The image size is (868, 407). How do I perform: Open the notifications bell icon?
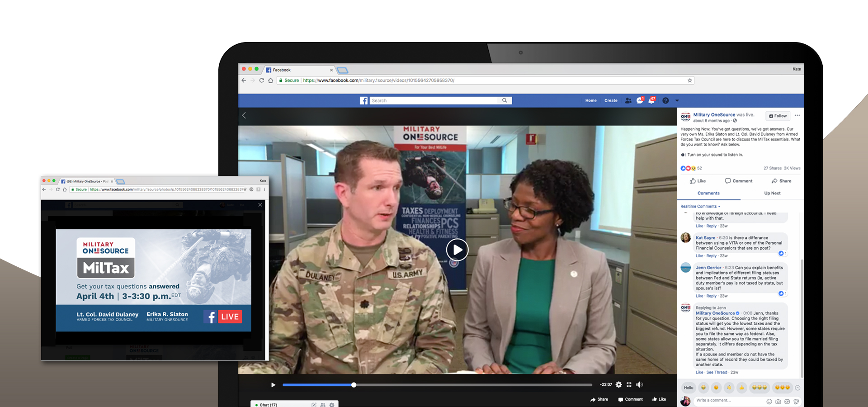tap(651, 100)
